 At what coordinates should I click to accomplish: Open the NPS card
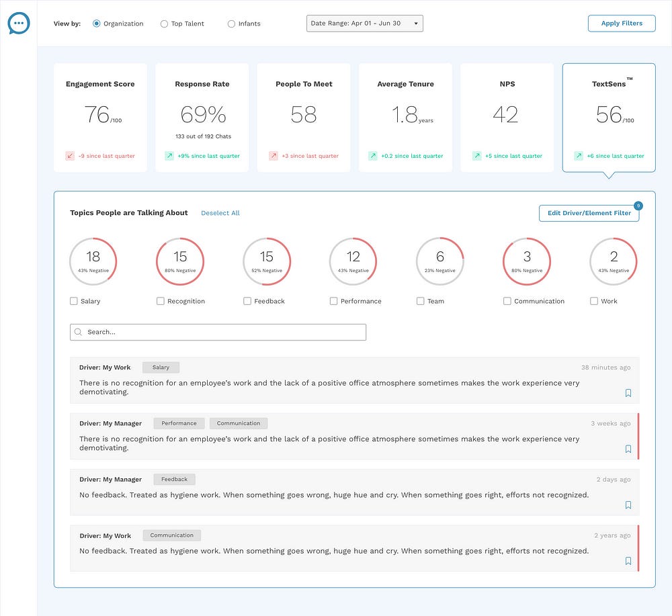[507, 118]
